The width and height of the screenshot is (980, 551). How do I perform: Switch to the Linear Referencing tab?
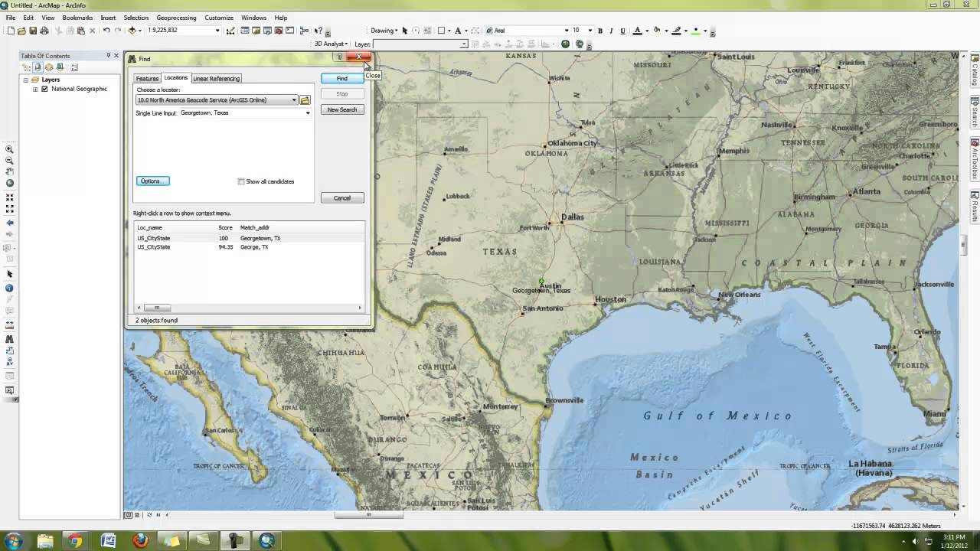pos(216,78)
